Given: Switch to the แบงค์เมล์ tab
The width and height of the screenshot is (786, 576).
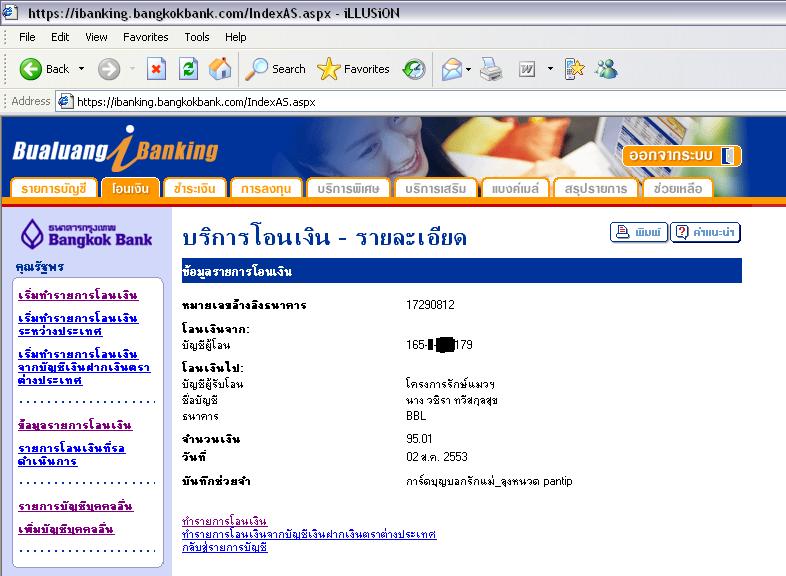Looking at the screenshot, I should [515, 188].
